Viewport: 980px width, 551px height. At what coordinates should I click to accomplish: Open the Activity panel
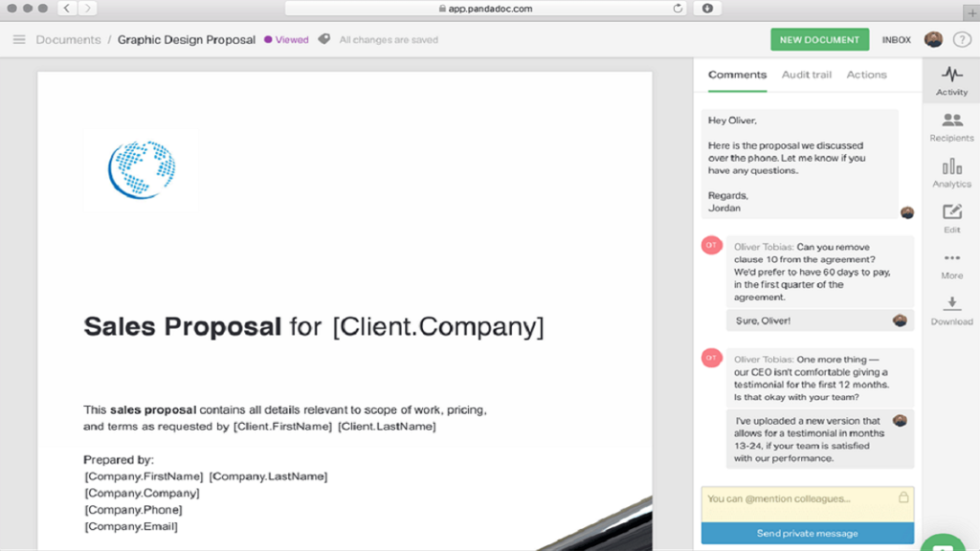tap(951, 81)
